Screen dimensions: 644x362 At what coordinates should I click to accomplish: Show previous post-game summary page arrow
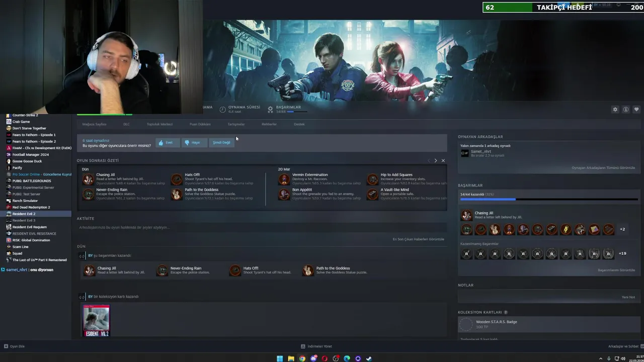429,160
